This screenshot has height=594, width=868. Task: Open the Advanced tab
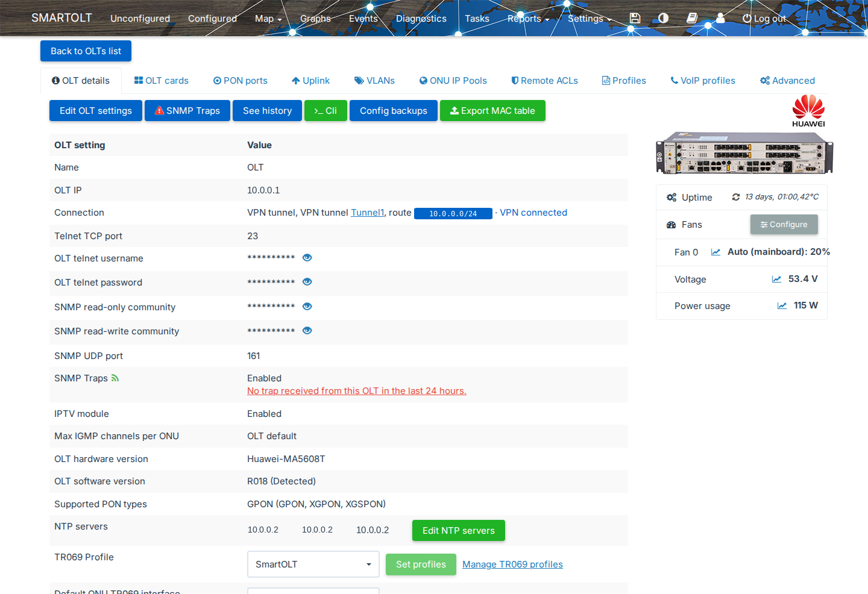(x=787, y=81)
